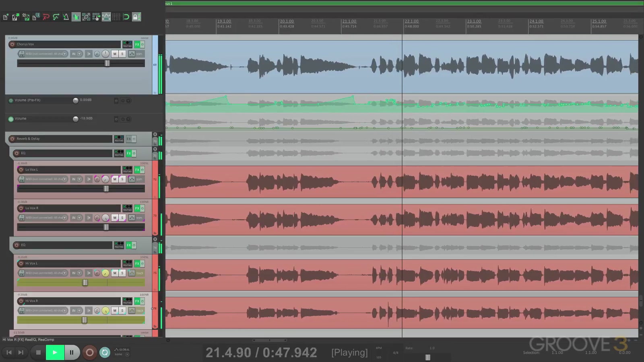Click the Save Project toolbar icon

(x=26, y=17)
